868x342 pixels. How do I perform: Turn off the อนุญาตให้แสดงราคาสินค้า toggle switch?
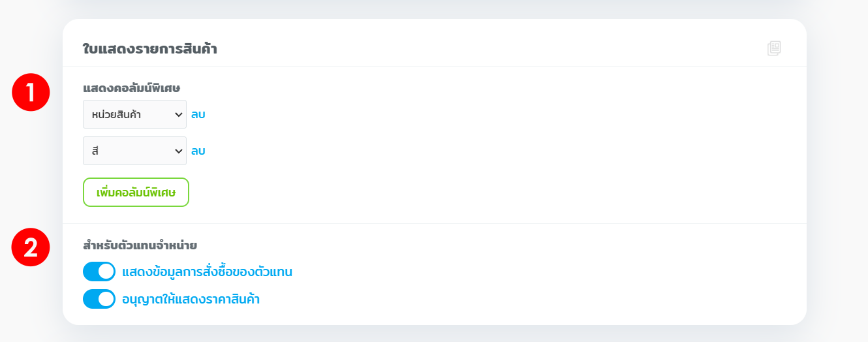(x=99, y=299)
